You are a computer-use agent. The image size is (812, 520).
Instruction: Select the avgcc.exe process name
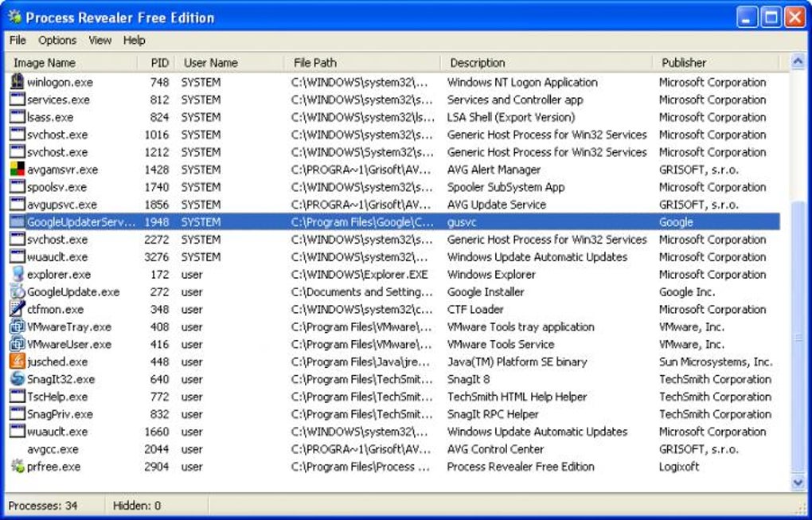(x=53, y=449)
